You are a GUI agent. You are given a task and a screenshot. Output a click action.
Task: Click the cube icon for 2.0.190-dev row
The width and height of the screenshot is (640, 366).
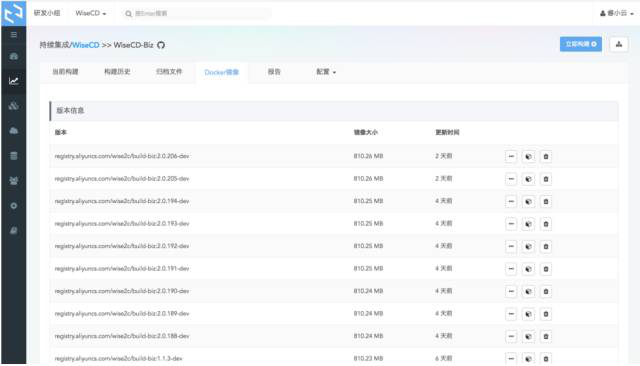pyautogui.click(x=528, y=291)
